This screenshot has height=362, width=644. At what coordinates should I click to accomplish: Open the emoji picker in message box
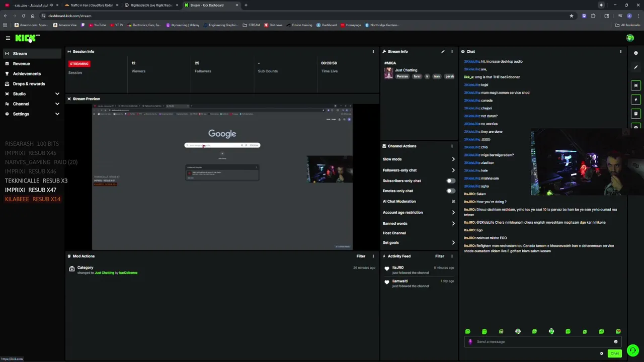click(615, 341)
